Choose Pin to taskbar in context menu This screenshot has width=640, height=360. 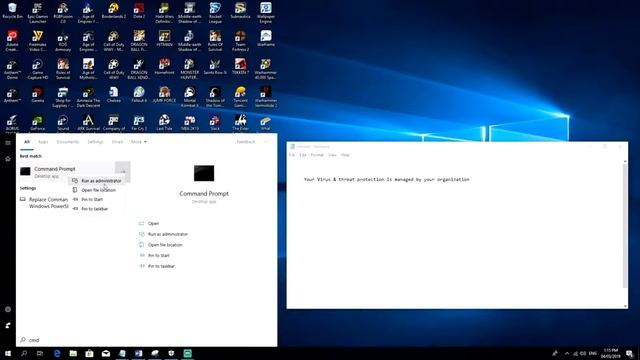click(97, 209)
